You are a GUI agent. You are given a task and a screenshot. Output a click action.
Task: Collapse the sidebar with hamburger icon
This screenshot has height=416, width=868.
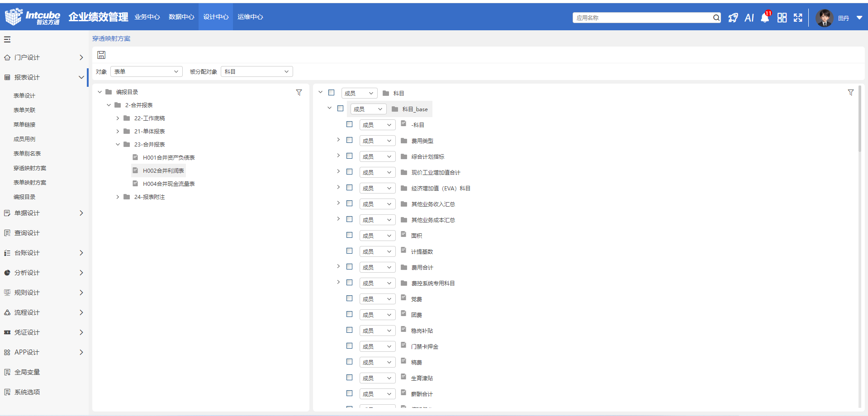pos(7,39)
